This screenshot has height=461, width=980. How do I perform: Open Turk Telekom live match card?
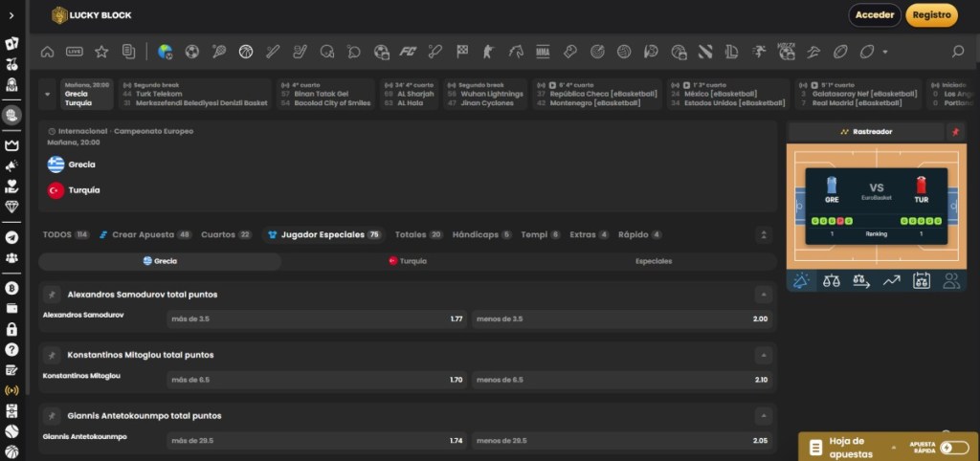pos(194,95)
